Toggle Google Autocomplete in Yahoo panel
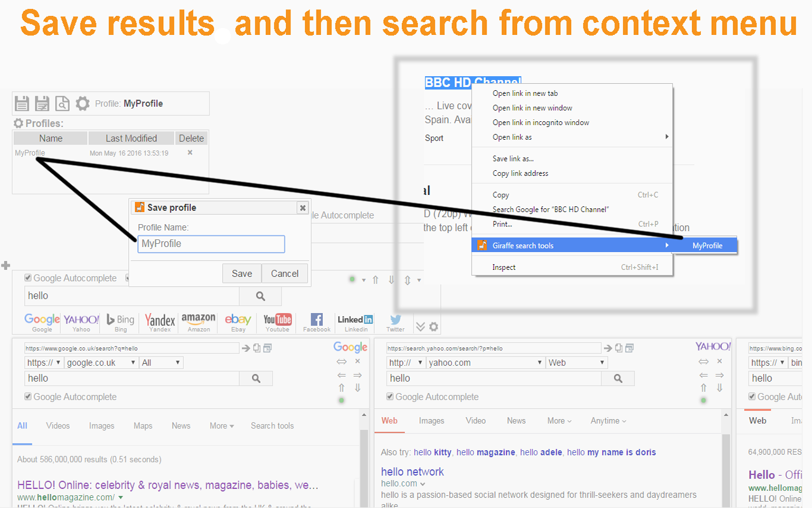Image resolution: width=812 pixels, height=508 pixels. (x=390, y=397)
